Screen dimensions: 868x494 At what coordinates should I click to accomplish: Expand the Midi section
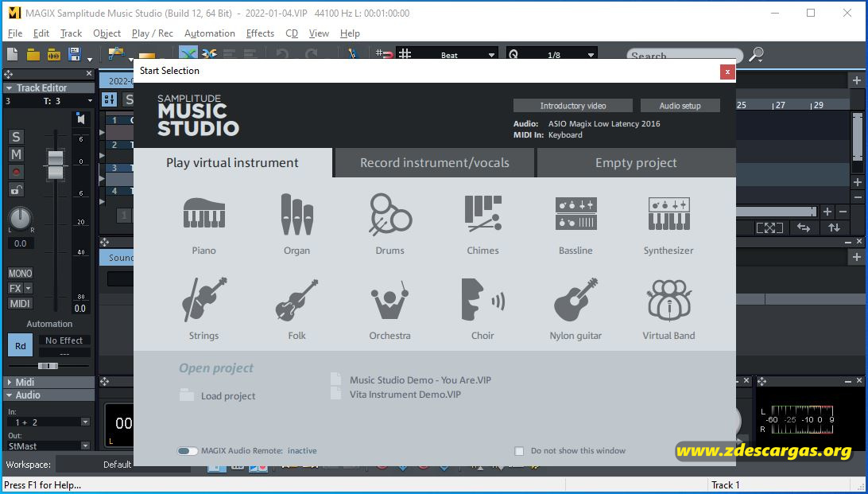(x=9, y=382)
